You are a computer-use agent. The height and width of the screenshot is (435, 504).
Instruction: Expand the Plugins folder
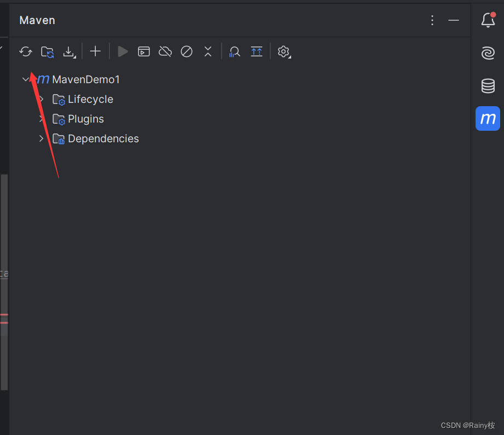pos(41,119)
